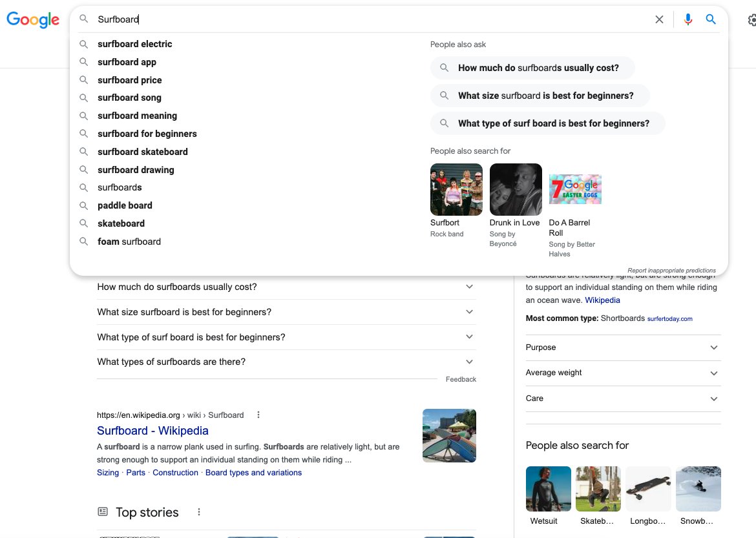Open the Drunk in Love song thumbnail
Screen dimensions: 756x538
coord(516,189)
